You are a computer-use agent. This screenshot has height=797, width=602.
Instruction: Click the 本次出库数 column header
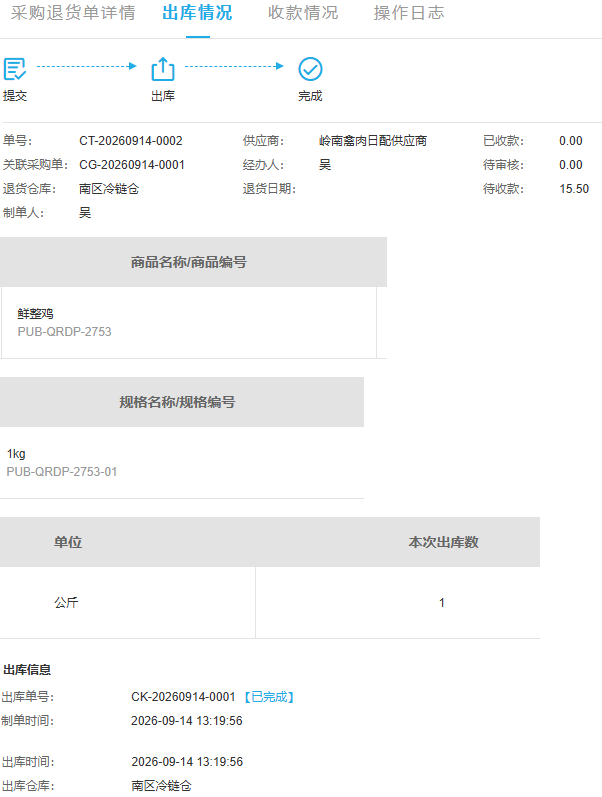coord(443,542)
